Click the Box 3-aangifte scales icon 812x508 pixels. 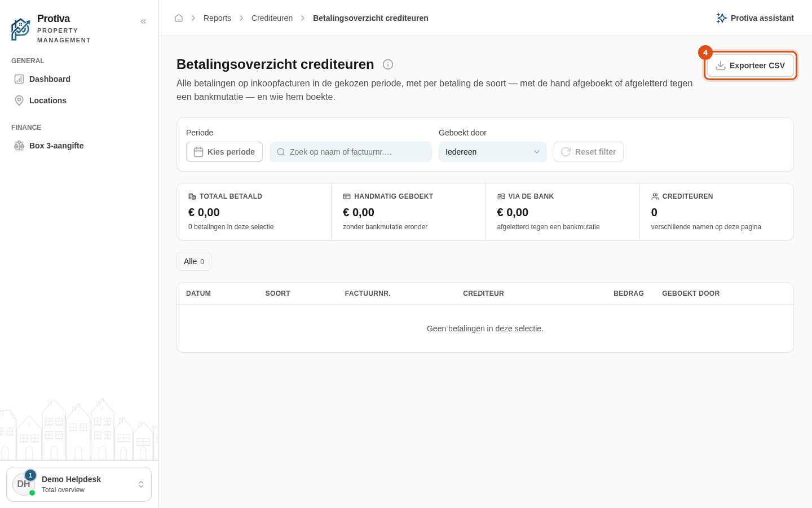click(19, 146)
